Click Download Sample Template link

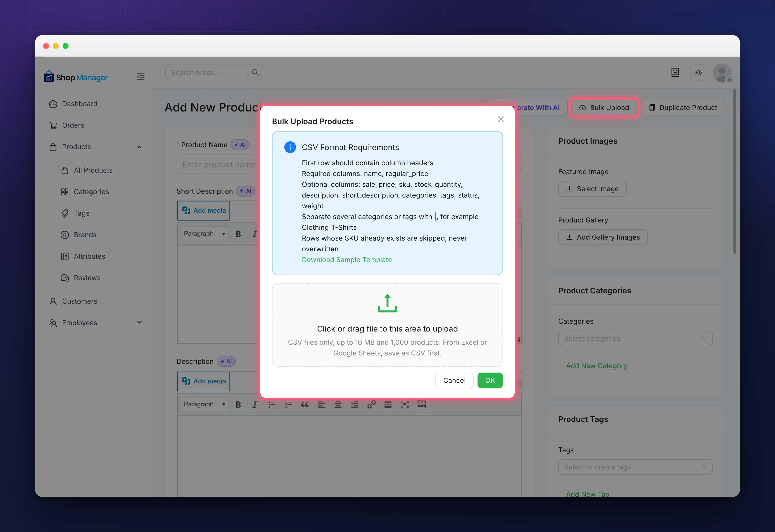347,260
